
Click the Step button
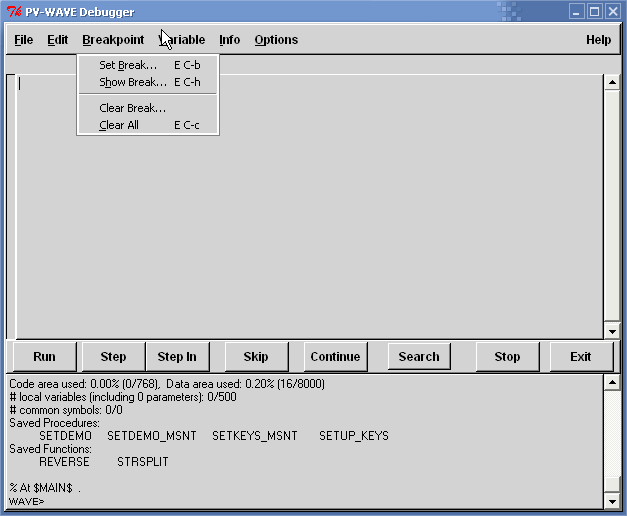[113, 356]
